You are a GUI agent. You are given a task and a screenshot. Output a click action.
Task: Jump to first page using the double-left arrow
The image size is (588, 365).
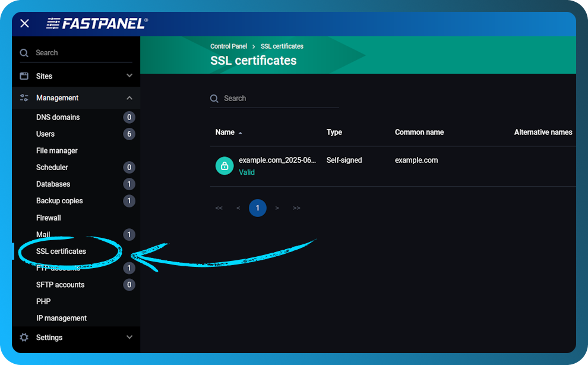click(219, 208)
